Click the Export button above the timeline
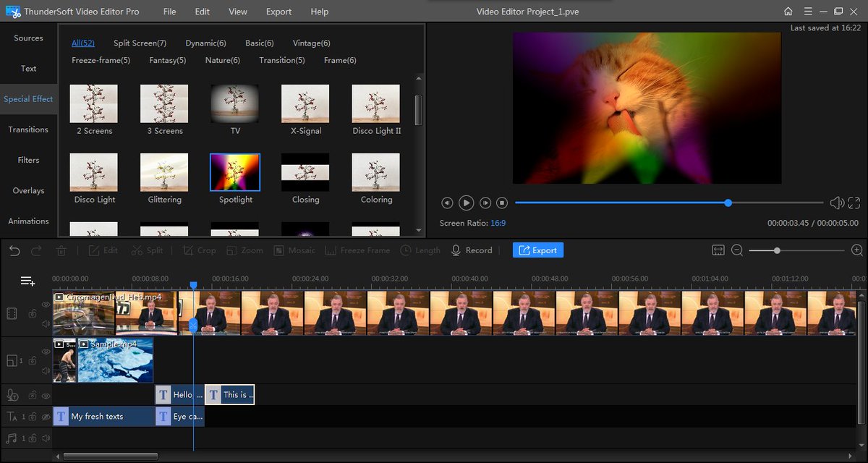 pyautogui.click(x=537, y=250)
